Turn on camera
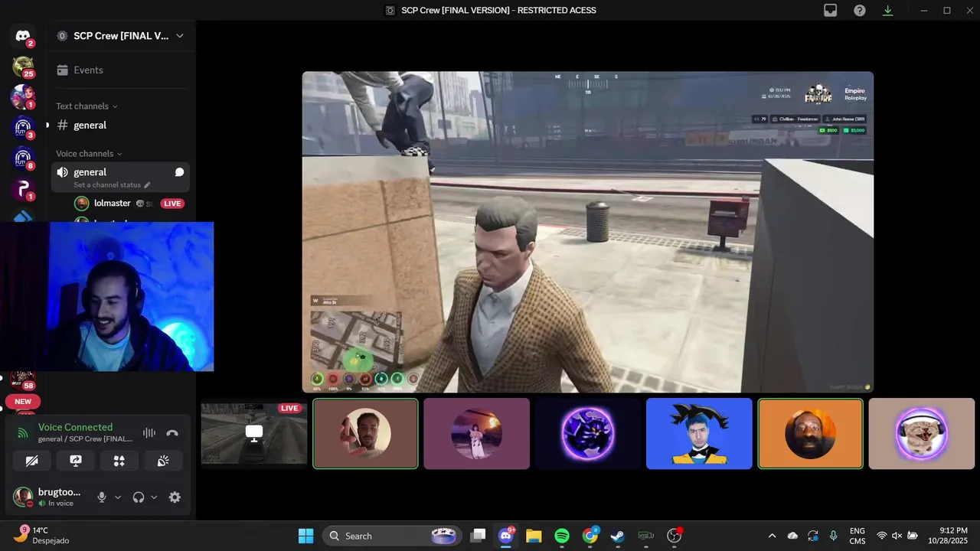Image resolution: width=980 pixels, height=551 pixels. tap(32, 461)
